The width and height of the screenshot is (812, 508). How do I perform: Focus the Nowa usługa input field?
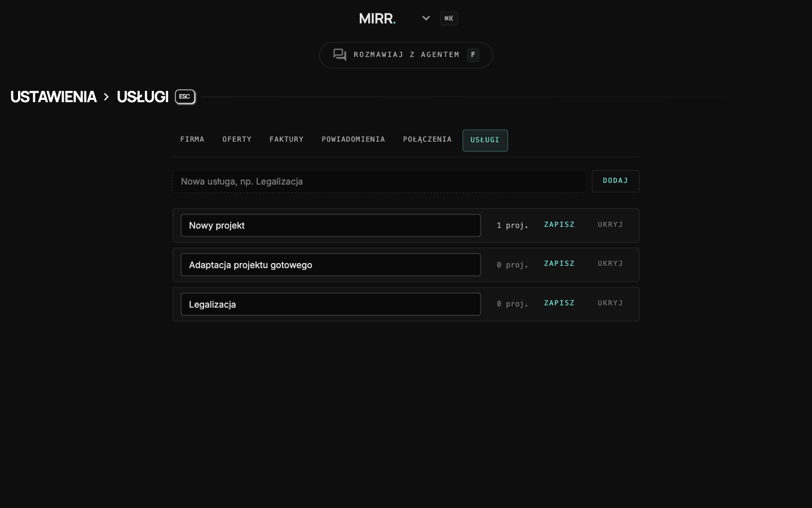tap(379, 181)
